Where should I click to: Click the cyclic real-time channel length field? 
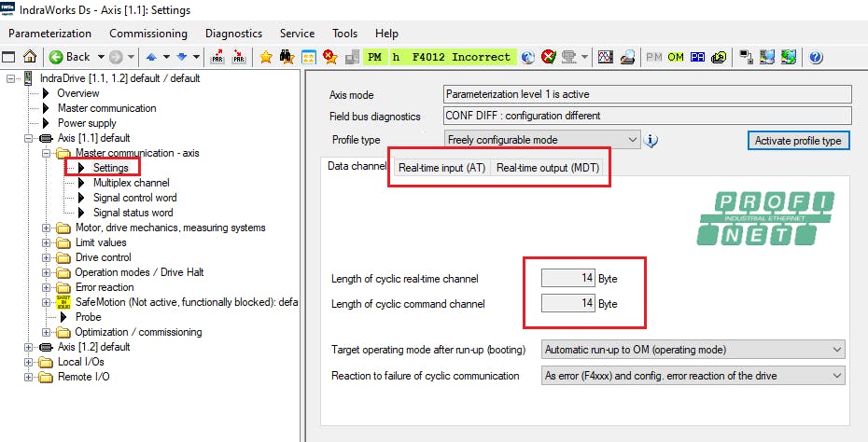tap(568, 278)
